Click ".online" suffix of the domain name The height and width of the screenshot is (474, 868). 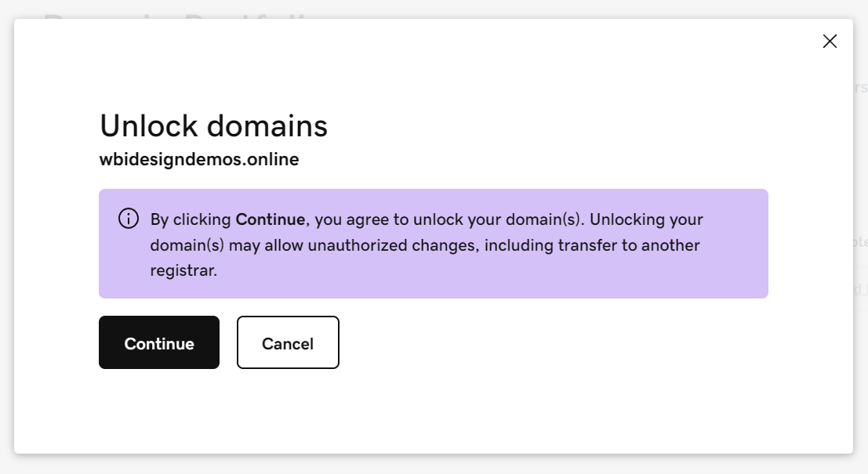pos(274,160)
